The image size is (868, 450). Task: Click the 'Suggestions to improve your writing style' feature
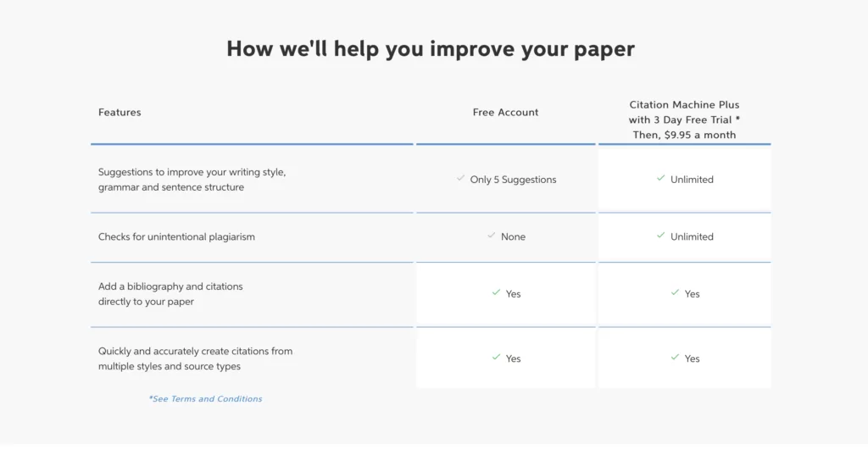click(192, 180)
